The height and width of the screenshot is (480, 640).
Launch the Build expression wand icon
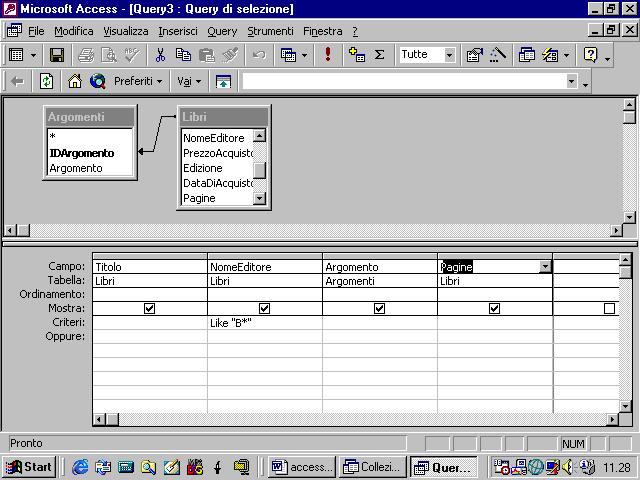498,55
